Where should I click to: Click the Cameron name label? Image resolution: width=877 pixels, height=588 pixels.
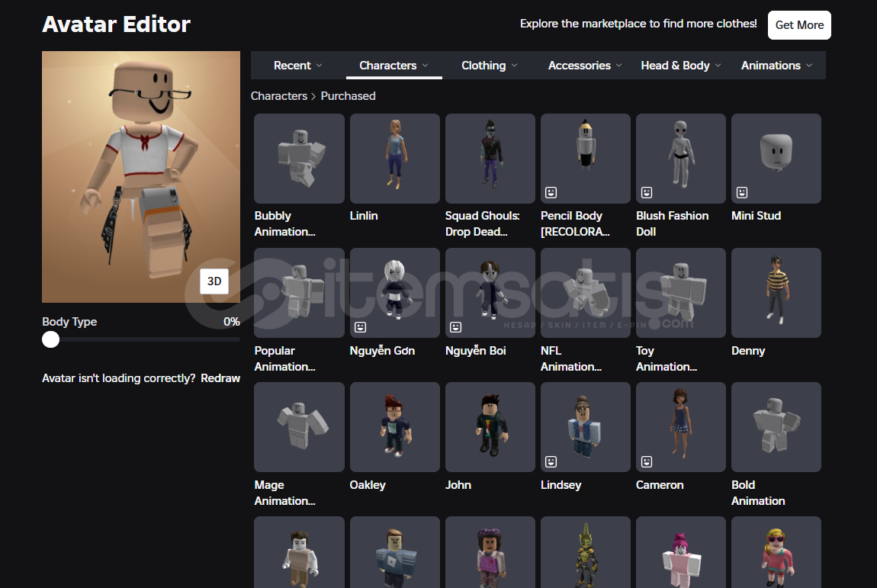660,485
